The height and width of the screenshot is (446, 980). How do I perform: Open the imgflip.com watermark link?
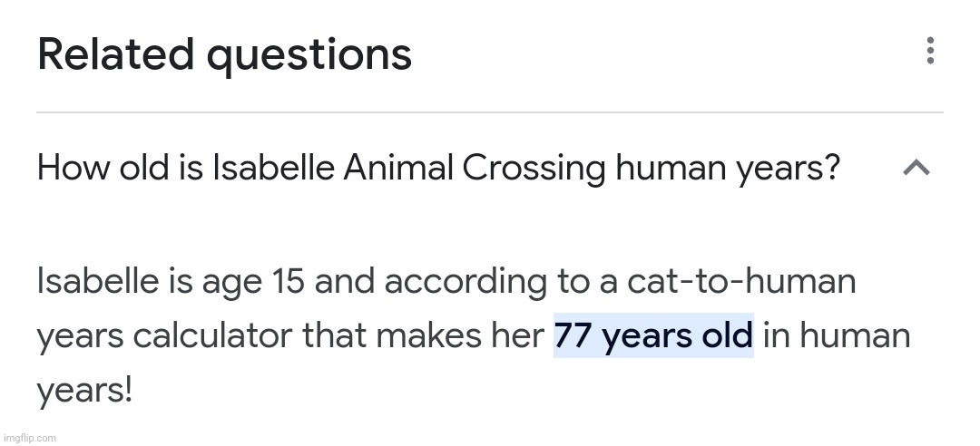click(30, 438)
